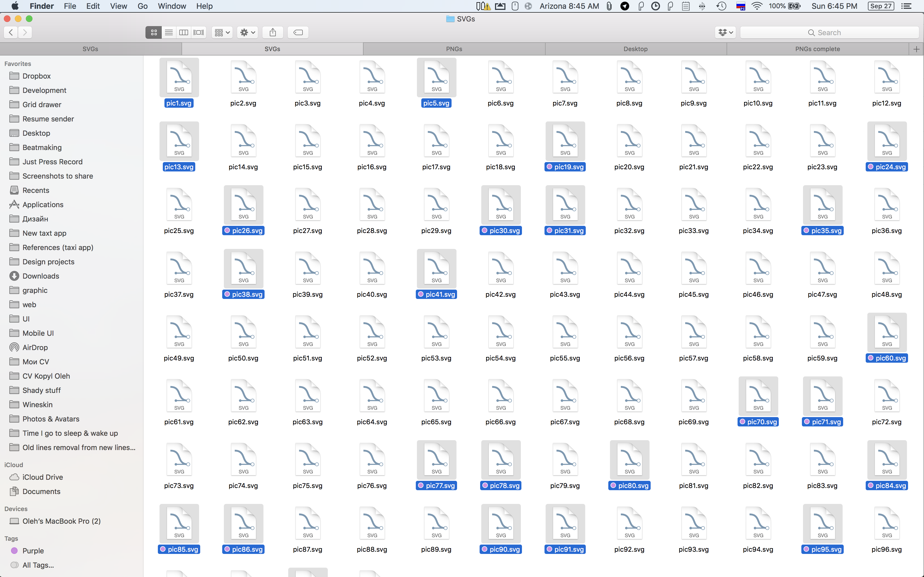Go back with the left arrow button

coord(11,32)
